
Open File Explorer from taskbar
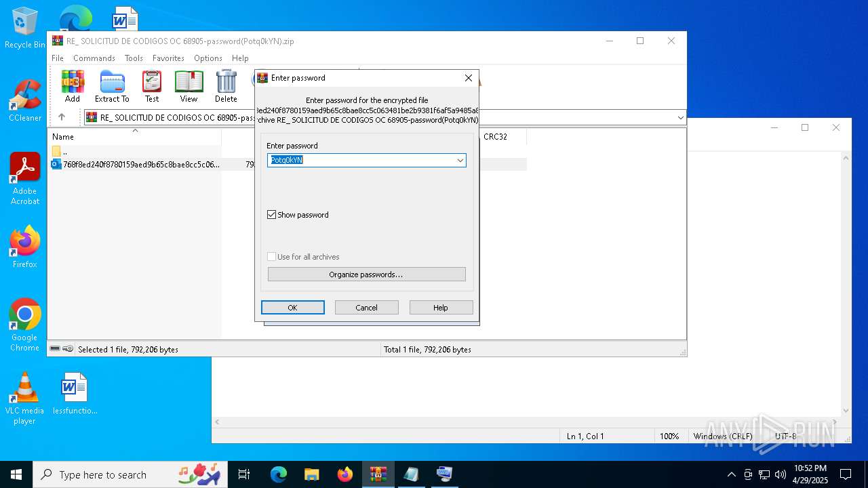[x=311, y=474]
